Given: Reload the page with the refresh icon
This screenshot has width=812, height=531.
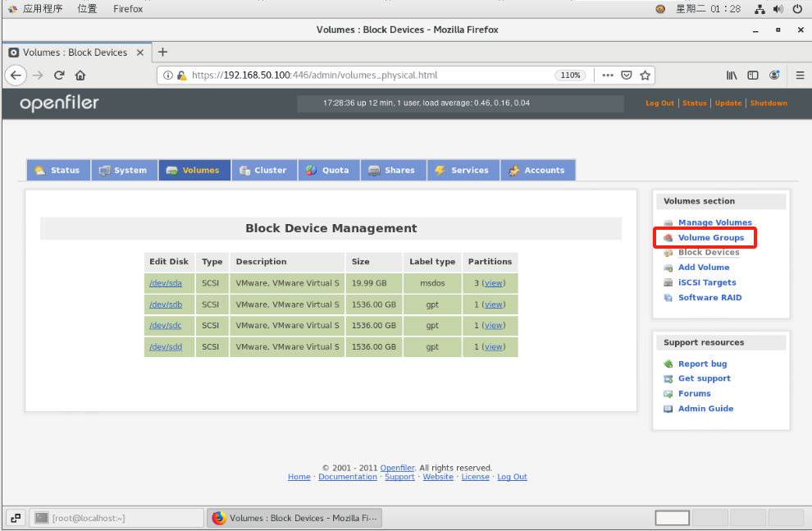Looking at the screenshot, I should [x=59, y=76].
